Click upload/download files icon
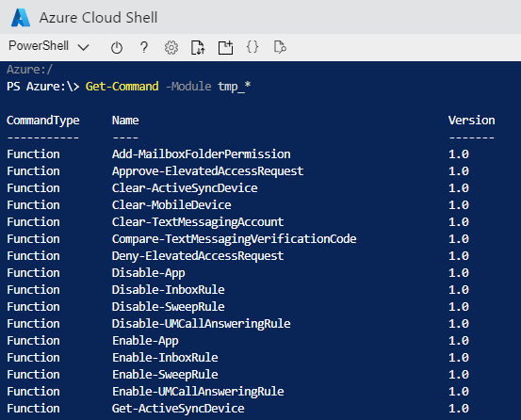Viewport: 521px width, 420px height. pos(198,47)
